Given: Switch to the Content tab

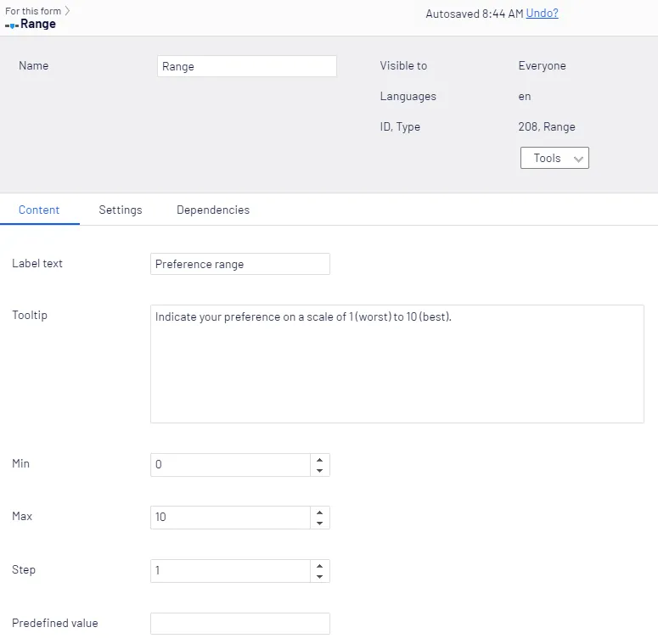Looking at the screenshot, I should (x=39, y=210).
